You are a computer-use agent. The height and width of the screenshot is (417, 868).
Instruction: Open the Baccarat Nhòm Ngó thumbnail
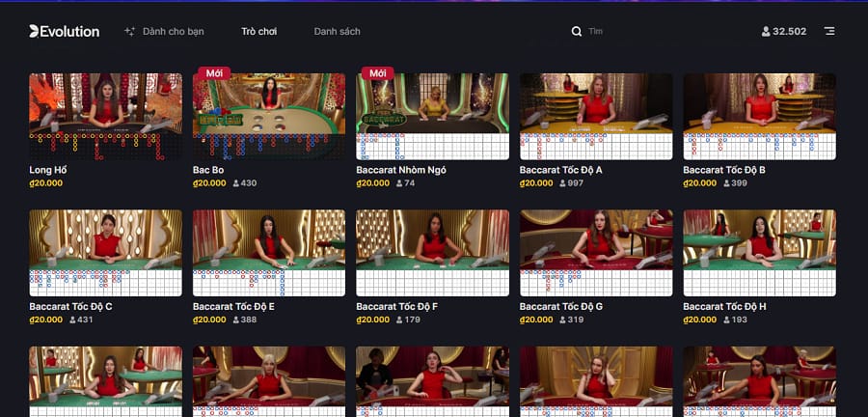coord(432,116)
